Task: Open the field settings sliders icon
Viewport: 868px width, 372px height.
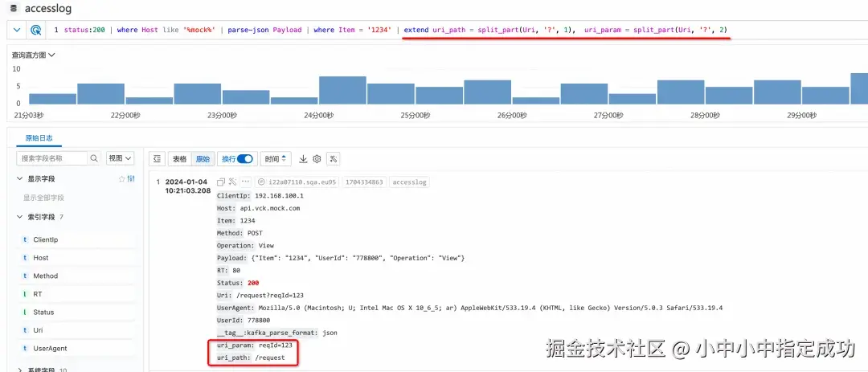Action: pyautogui.click(x=131, y=179)
